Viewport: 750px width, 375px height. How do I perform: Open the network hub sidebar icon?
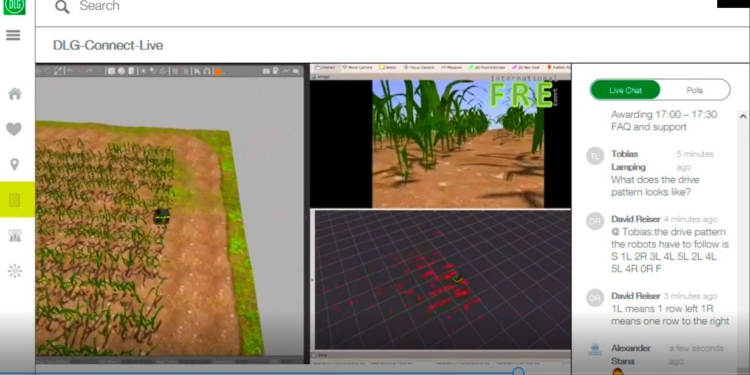tap(15, 271)
